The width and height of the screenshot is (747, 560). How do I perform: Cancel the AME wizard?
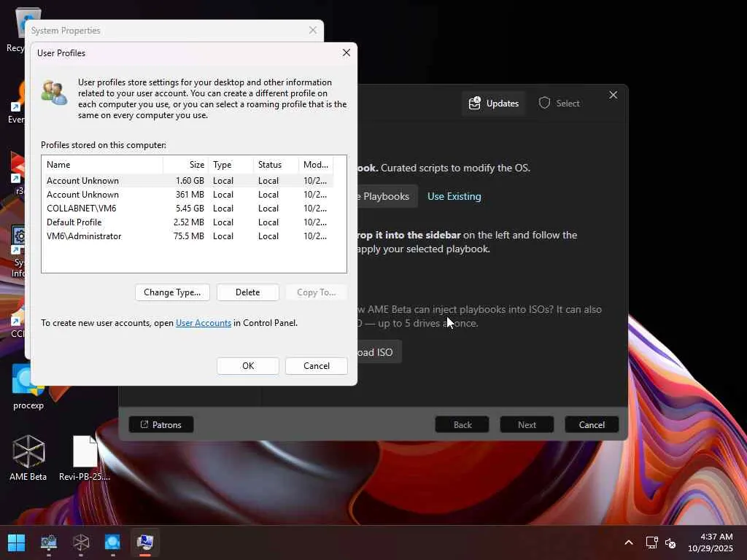592,424
